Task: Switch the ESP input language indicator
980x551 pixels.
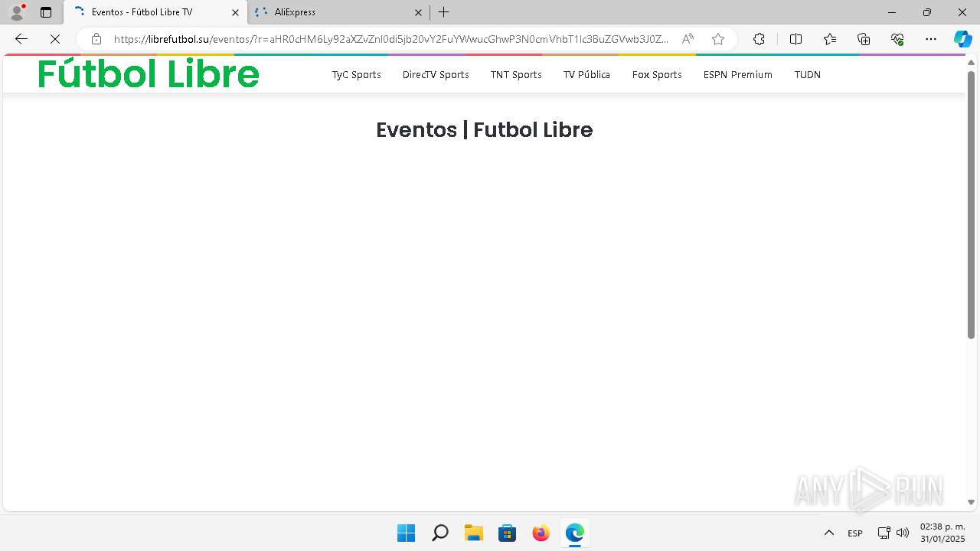Action: pos(855,533)
